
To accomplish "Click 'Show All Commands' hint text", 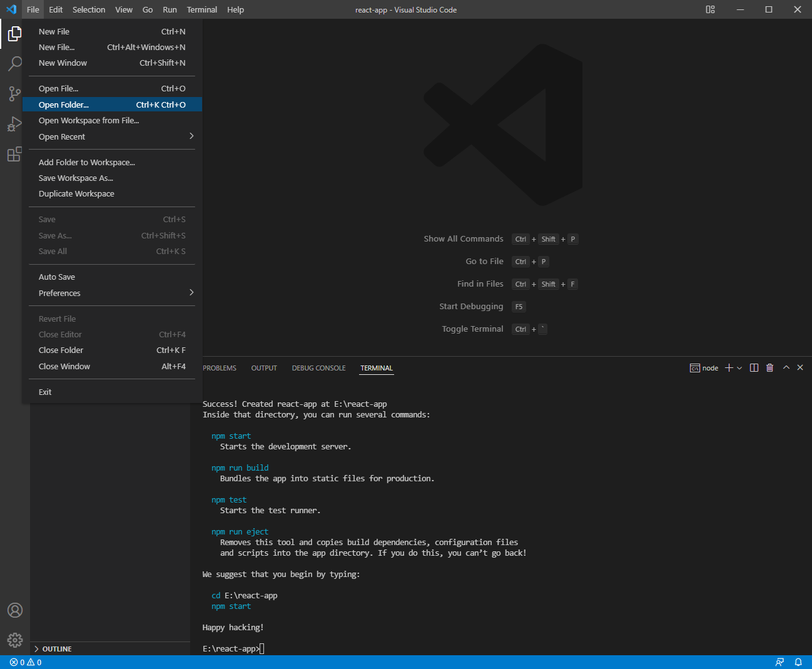I will coord(464,238).
